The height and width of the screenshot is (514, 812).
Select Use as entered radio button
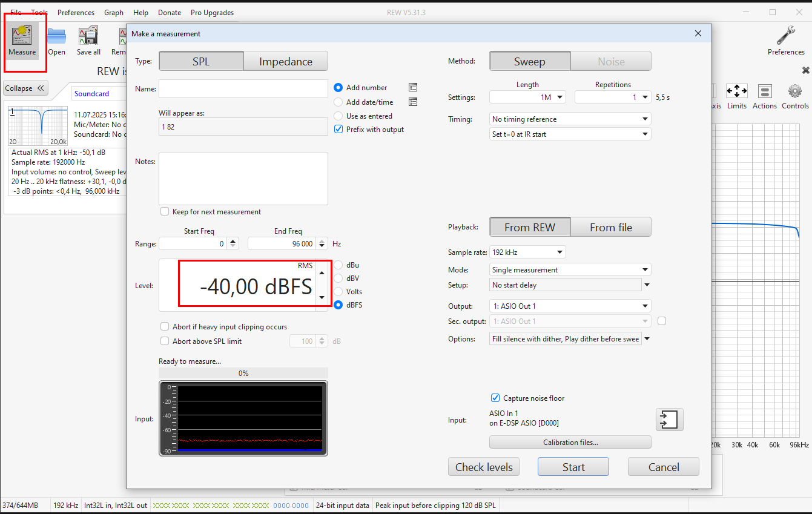click(x=338, y=116)
